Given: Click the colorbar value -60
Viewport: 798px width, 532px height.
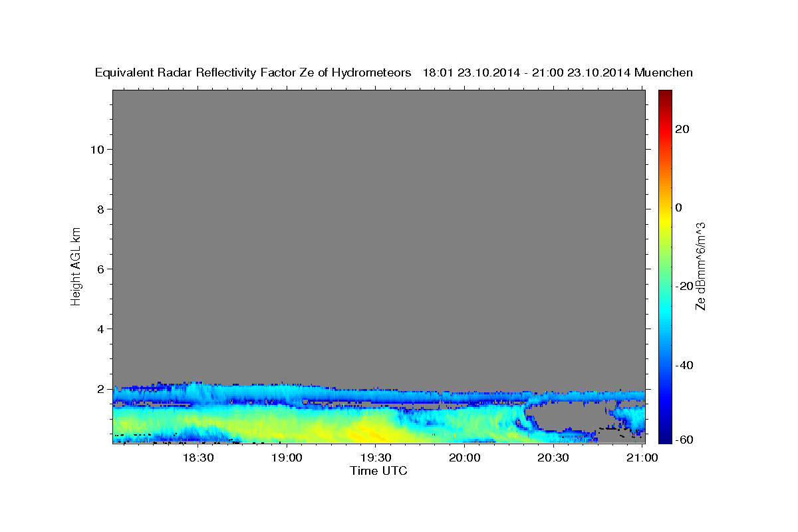Looking at the screenshot, I should tap(685, 440).
